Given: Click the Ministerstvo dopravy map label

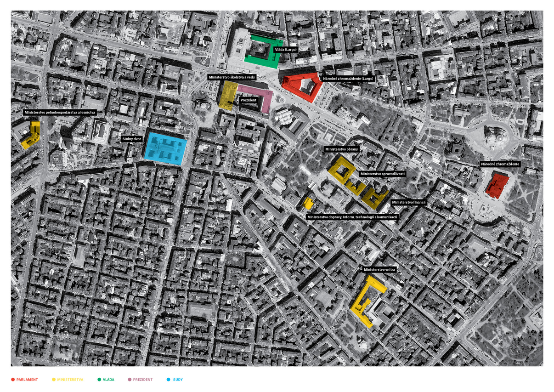Looking at the screenshot, I should (352, 217).
